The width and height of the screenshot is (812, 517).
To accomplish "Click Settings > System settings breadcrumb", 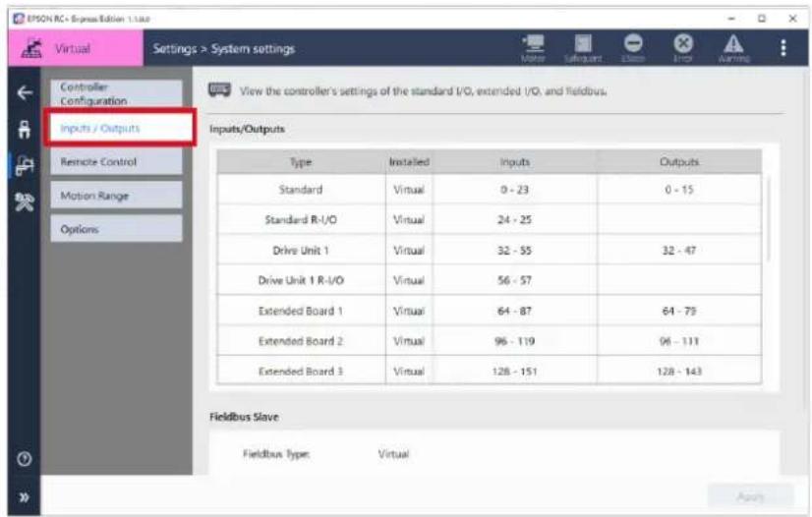I will [224, 48].
